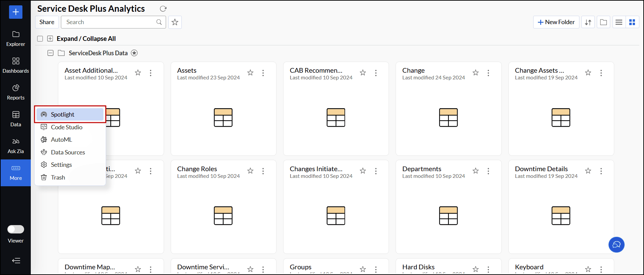Image resolution: width=644 pixels, height=275 pixels.
Task: Click the Share button
Action: point(47,22)
